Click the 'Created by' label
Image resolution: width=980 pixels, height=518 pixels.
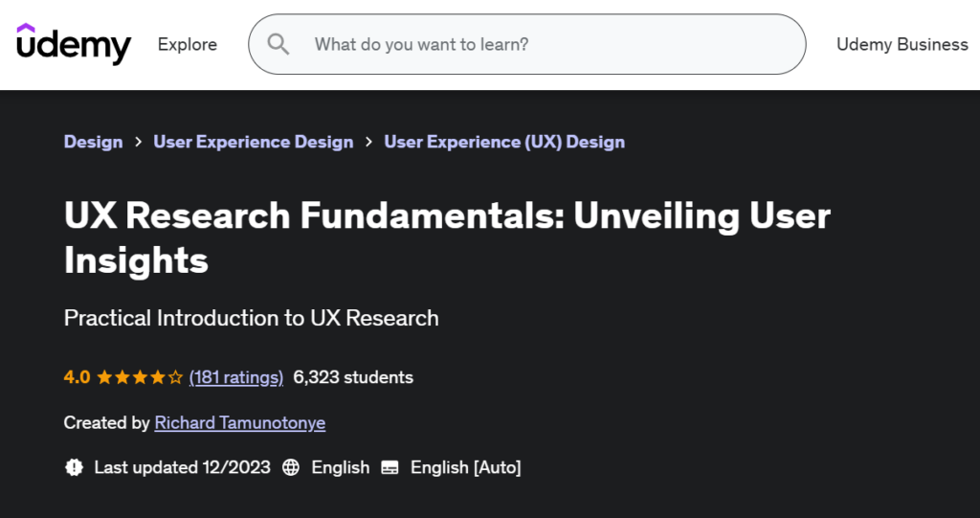coord(107,423)
